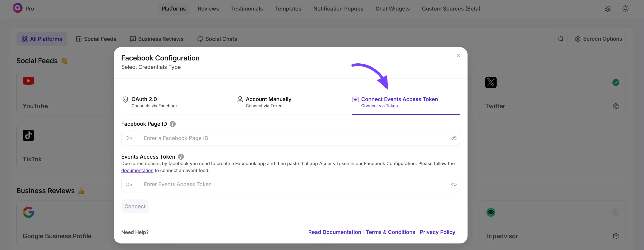Viewport: 644px width, 250px height.
Task: Click the Events Access Token info icon
Action: tap(181, 157)
